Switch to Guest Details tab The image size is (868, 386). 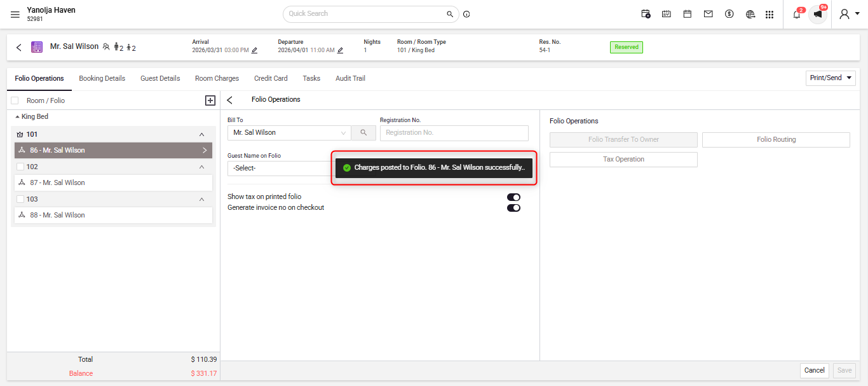click(x=160, y=78)
